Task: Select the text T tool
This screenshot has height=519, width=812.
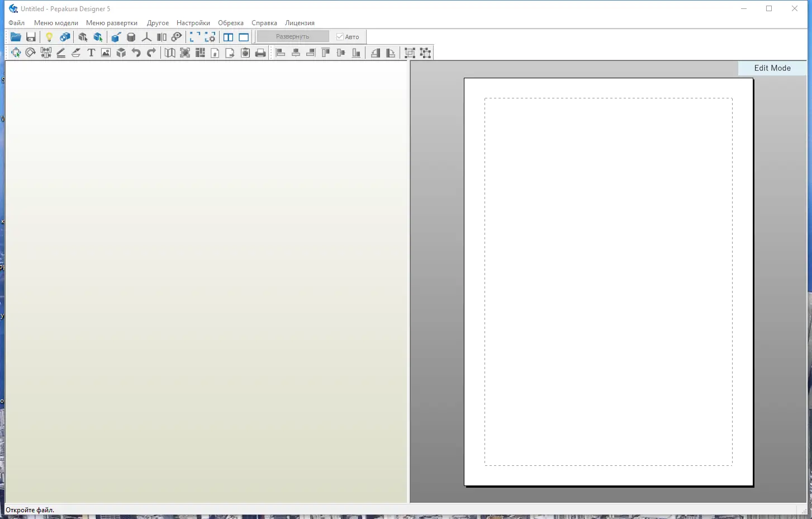Action: tap(91, 53)
